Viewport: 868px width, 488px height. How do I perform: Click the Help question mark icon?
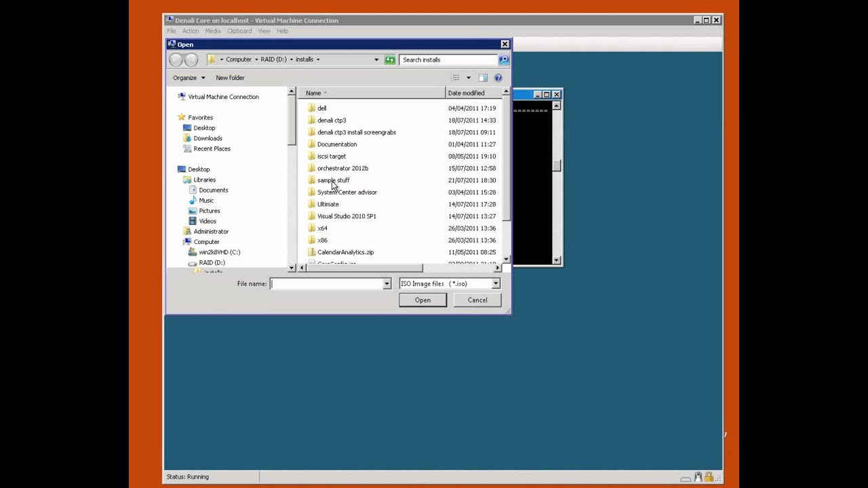[498, 78]
